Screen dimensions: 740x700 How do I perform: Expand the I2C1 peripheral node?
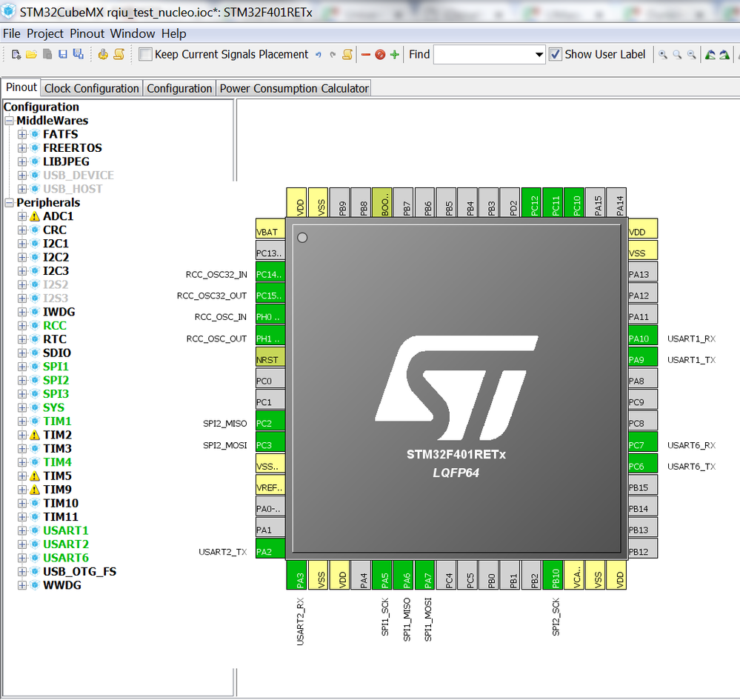click(22, 244)
